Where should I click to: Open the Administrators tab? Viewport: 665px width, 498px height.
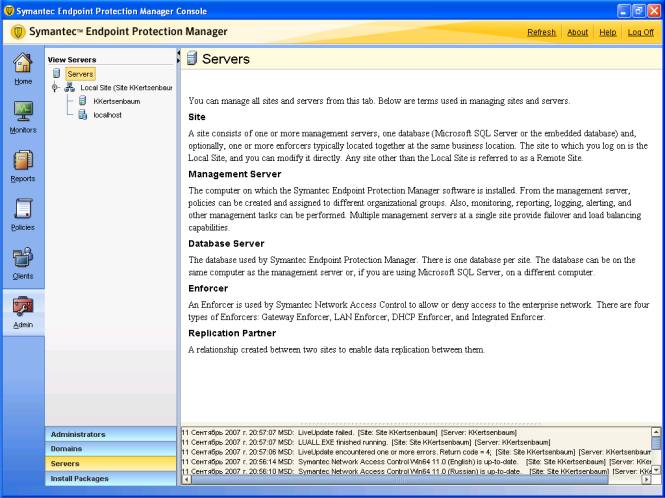[x=111, y=434]
